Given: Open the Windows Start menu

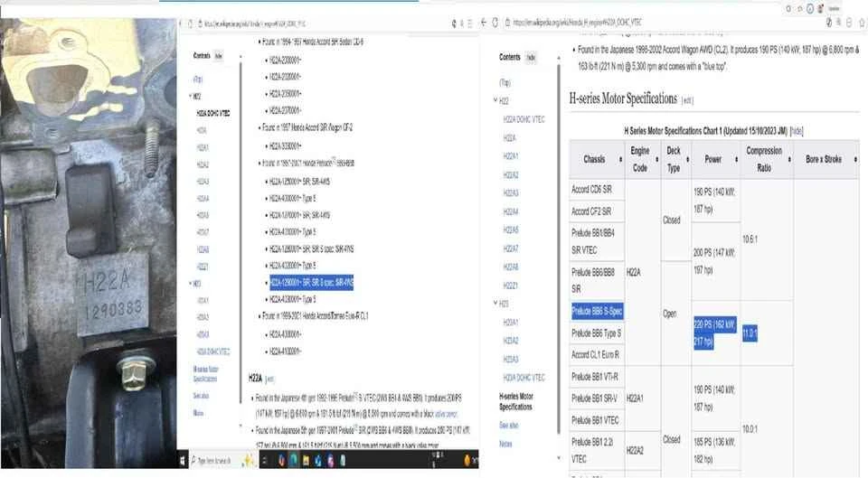Looking at the screenshot, I should click(x=183, y=460).
